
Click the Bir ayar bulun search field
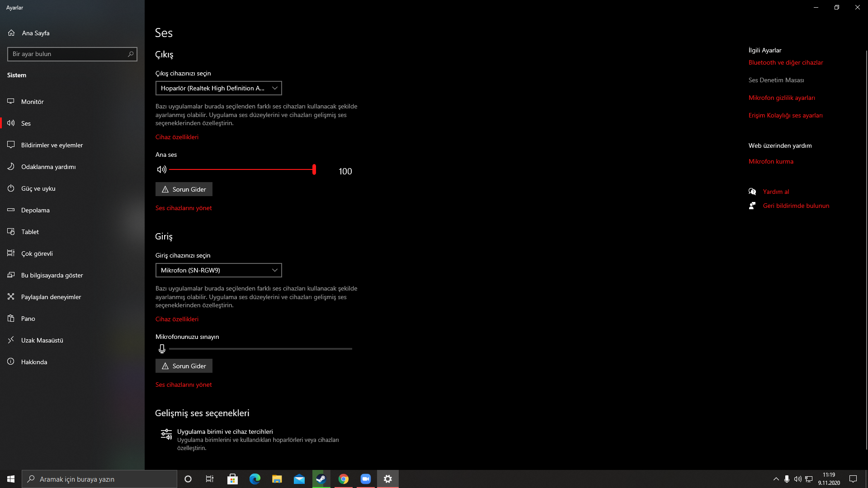(68, 54)
